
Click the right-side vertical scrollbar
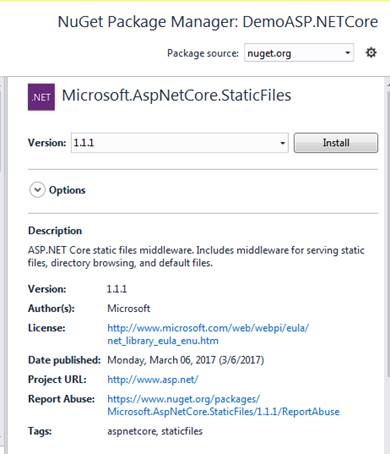pyautogui.click(x=387, y=233)
